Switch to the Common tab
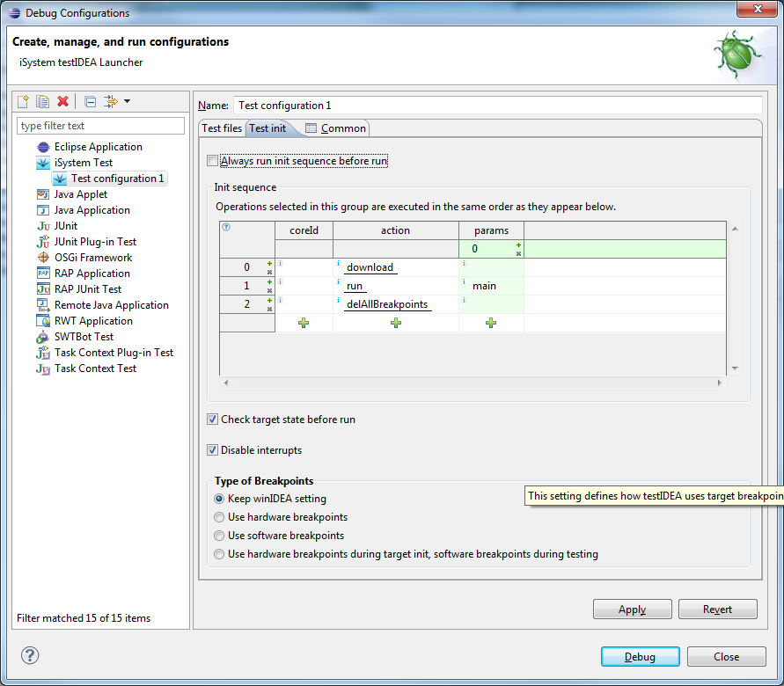Viewport: 784px width, 686px height. click(336, 128)
